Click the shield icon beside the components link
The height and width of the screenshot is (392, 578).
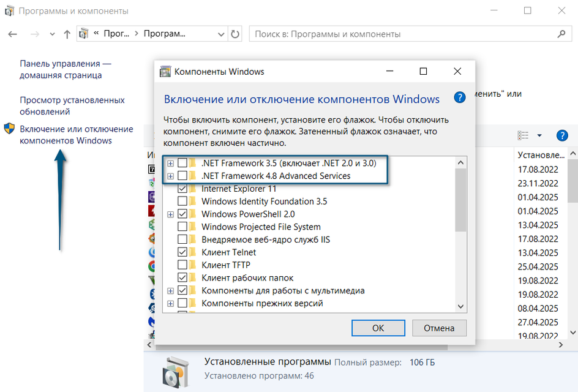point(9,129)
